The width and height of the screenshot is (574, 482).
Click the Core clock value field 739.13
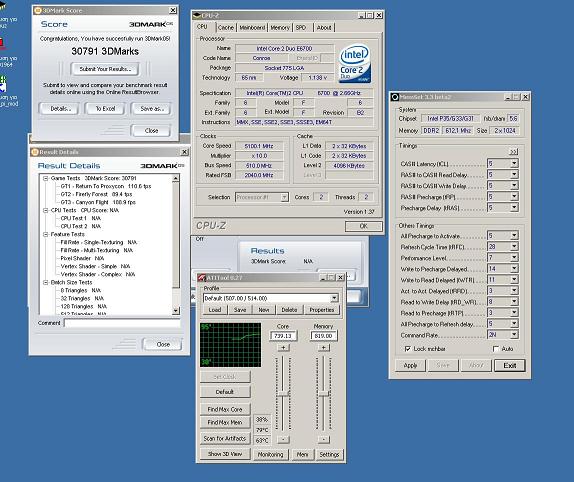[283, 336]
